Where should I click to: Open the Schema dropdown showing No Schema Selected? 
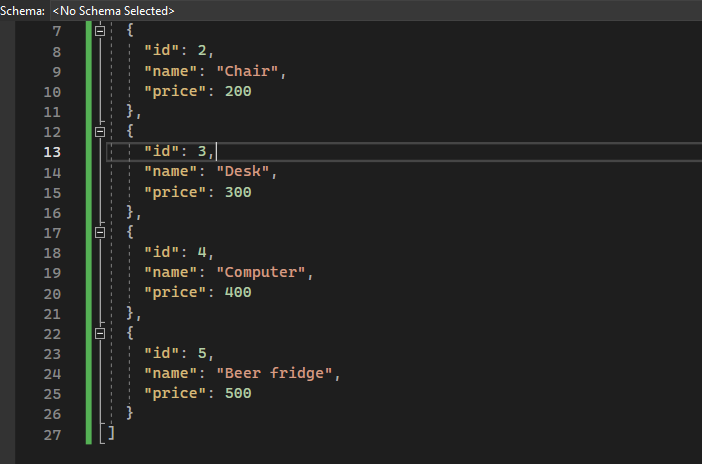click(x=376, y=10)
